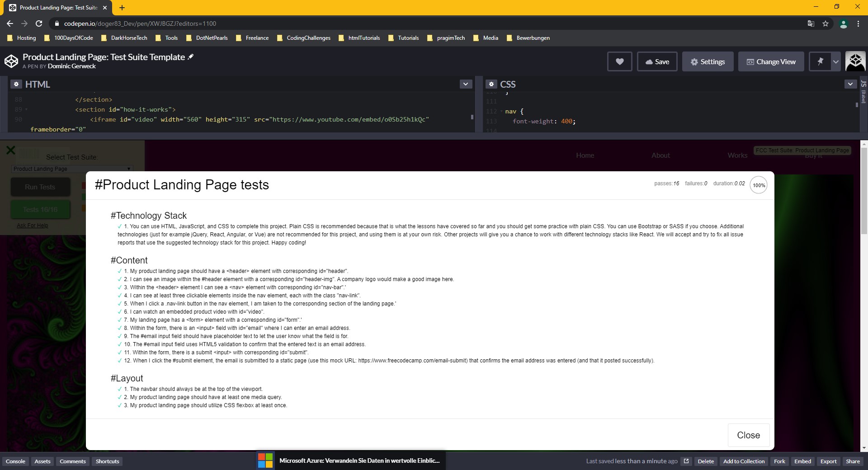Close the test suite panel X icon
This screenshot has height=470, width=868.
(11, 150)
